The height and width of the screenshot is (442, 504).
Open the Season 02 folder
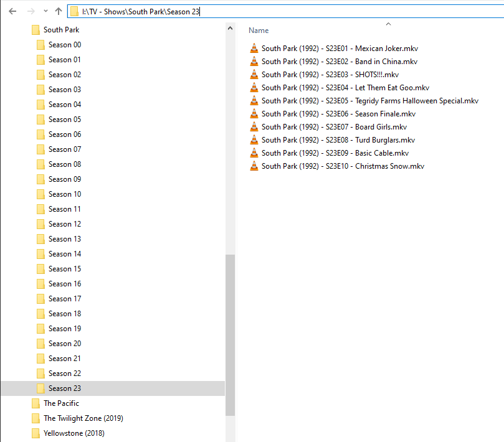click(65, 75)
